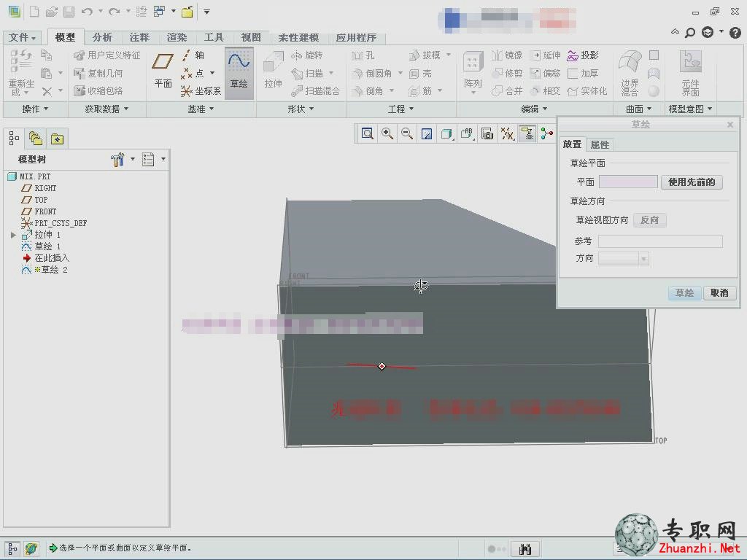Toggle datum display filters icon
This screenshot has width=747, height=560.
point(507,134)
